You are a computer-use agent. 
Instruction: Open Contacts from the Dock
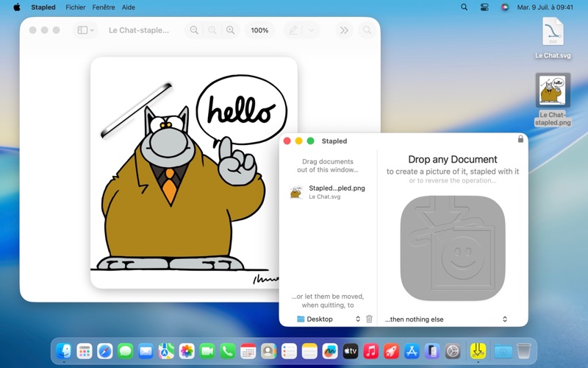tap(268, 352)
